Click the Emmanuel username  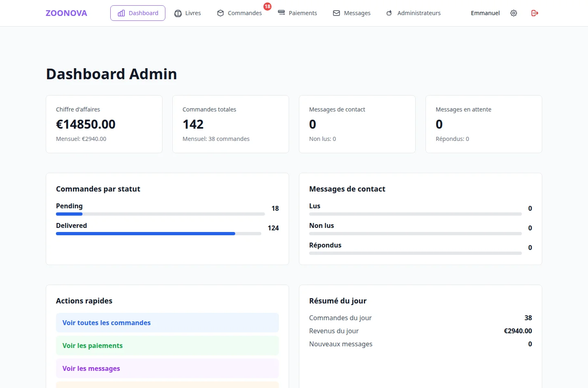[x=485, y=13]
